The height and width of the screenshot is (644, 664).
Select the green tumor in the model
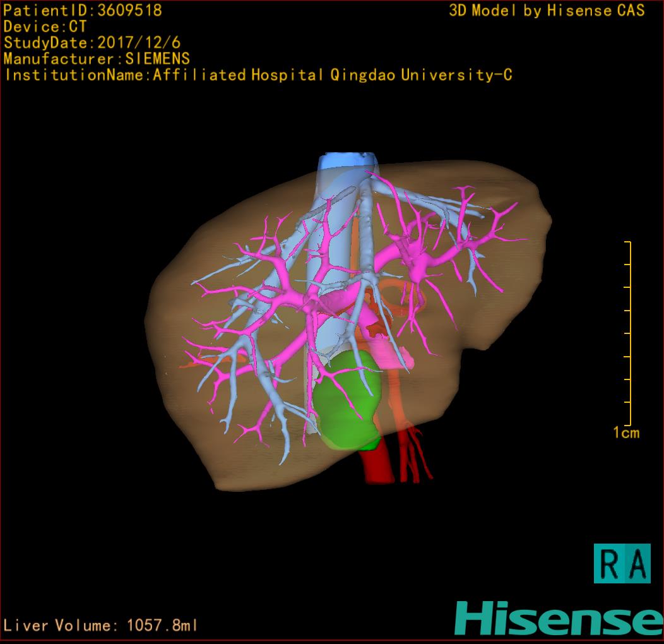pyautogui.click(x=348, y=398)
